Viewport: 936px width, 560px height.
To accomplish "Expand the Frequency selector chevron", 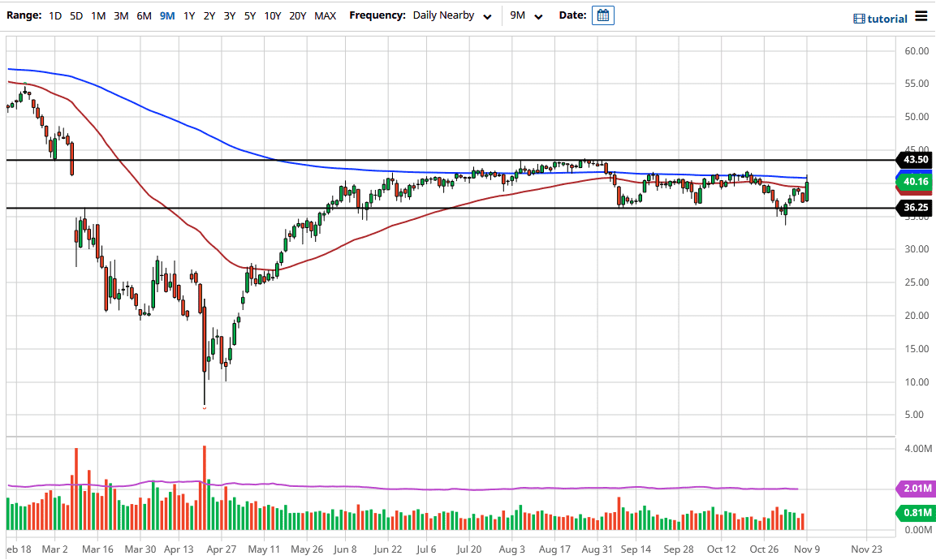I will coord(487,16).
